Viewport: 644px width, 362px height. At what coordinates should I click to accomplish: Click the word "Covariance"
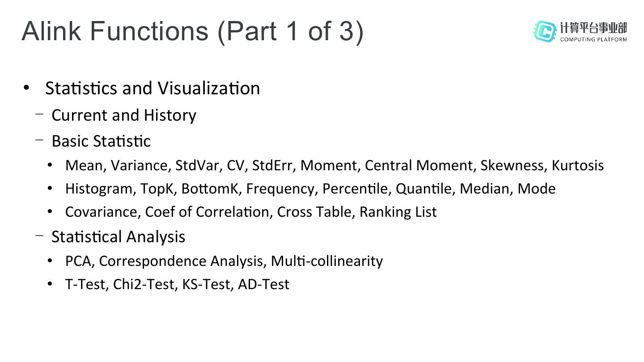pos(102,212)
